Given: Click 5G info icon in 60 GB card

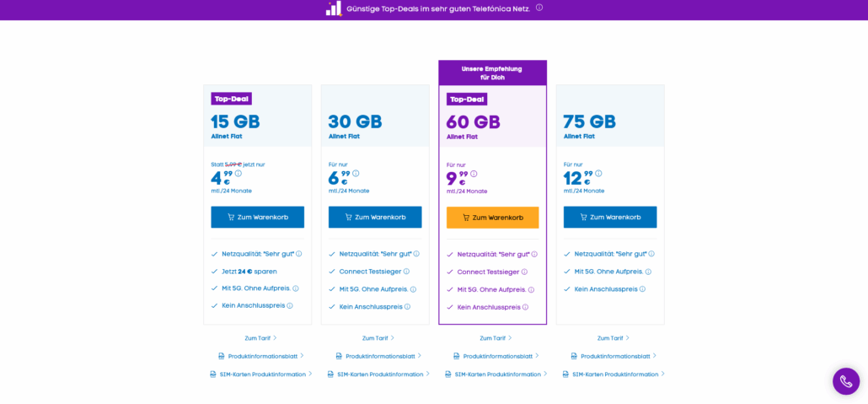Looking at the screenshot, I should coord(531,290).
